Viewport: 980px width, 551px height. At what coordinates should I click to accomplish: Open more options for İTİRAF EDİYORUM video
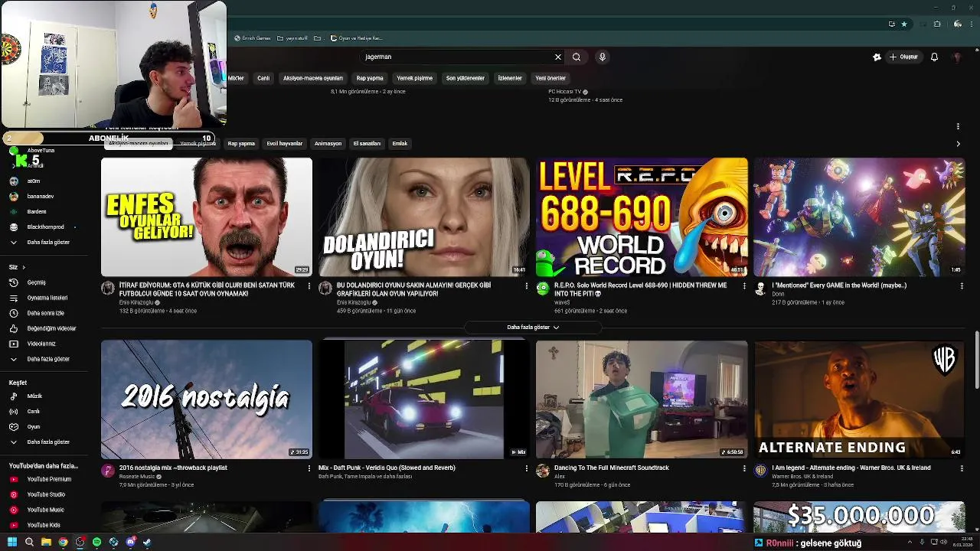(309, 285)
